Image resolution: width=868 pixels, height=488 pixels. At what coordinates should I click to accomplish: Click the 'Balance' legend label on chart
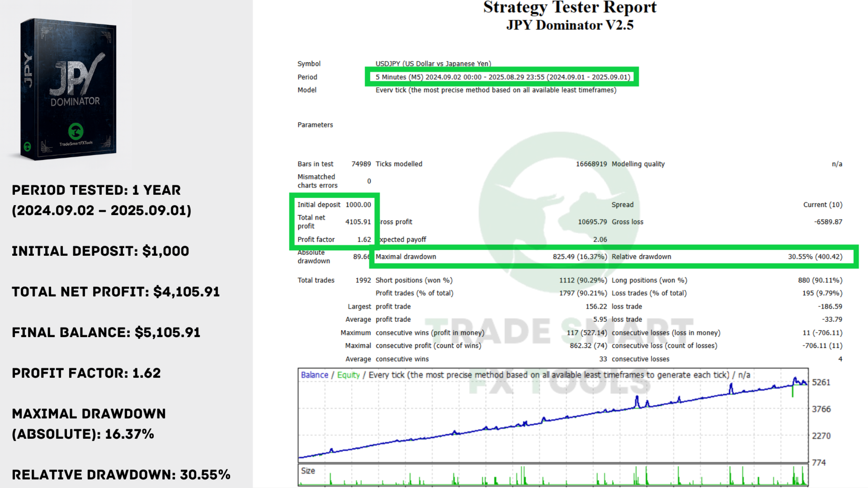pyautogui.click(x=315, y=375)
